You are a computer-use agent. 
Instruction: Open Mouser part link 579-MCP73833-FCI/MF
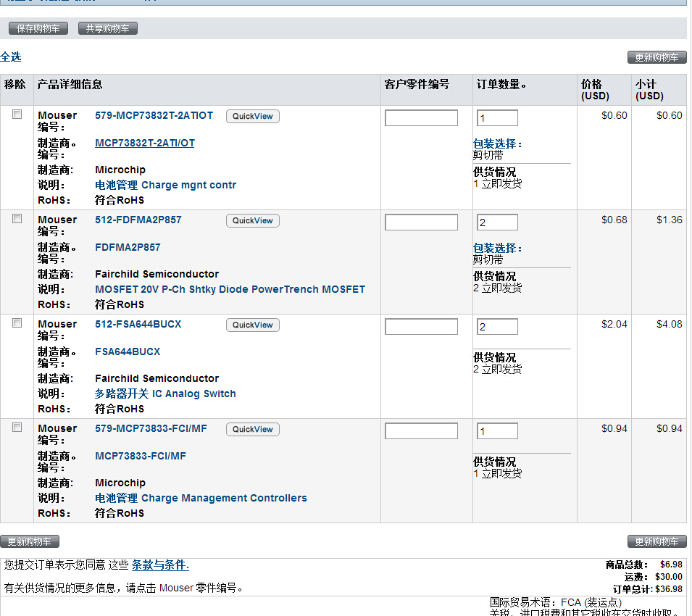point(151,428)
